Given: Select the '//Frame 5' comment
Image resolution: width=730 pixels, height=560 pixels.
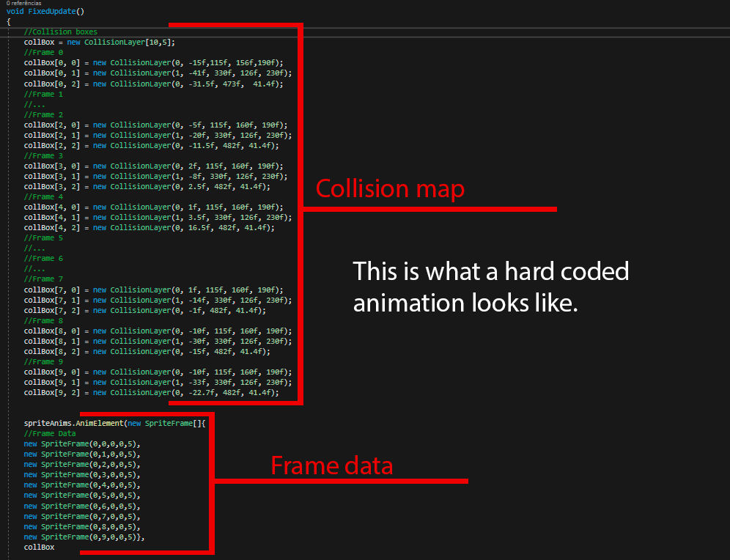Looking at the screenshot, I should point(43,238).
